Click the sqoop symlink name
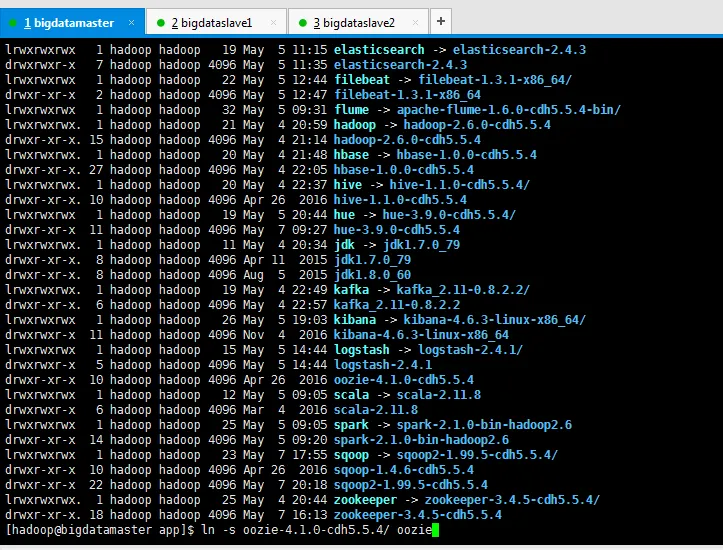The width and height of the screenshot is (723, 550). pyautogui.click(x=351, y=455)
